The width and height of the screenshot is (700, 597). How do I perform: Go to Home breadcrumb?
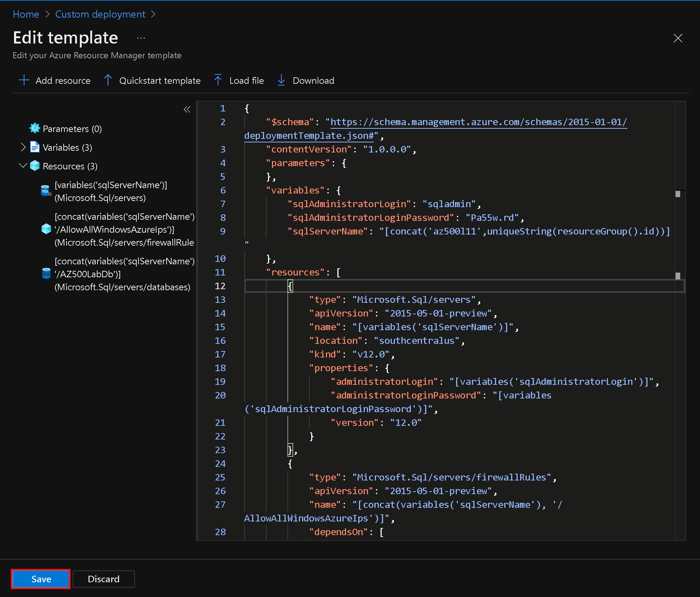[x=26, y=14]
